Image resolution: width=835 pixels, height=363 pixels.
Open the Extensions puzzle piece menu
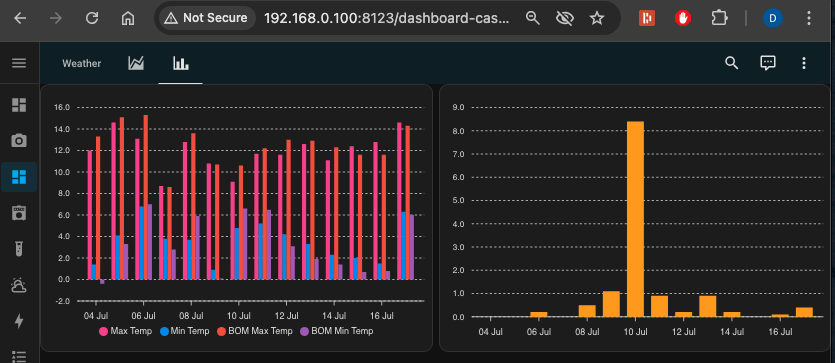(719, 19)
